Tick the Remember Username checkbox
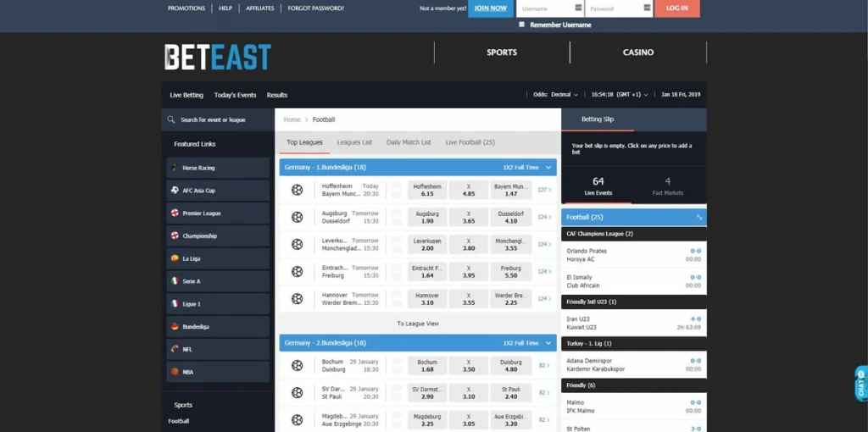Image resolution: width=868 pixels, height=432 pixels. 522,25
